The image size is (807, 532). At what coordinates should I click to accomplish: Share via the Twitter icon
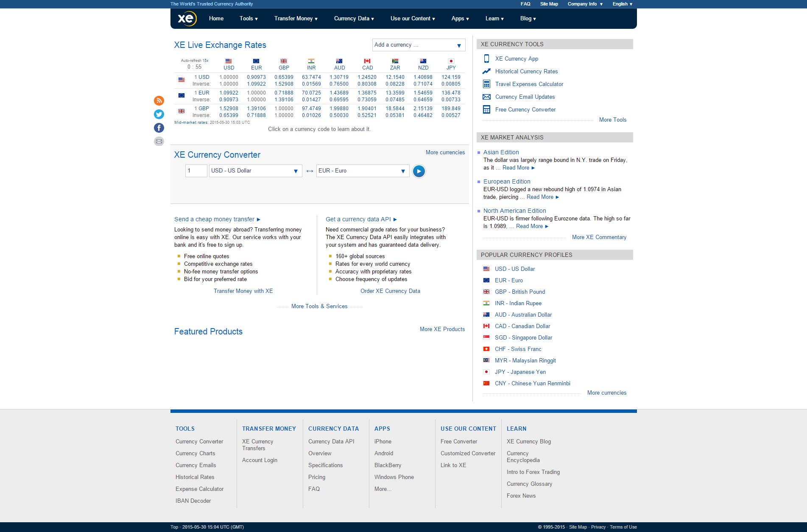(x=159, y=114)
